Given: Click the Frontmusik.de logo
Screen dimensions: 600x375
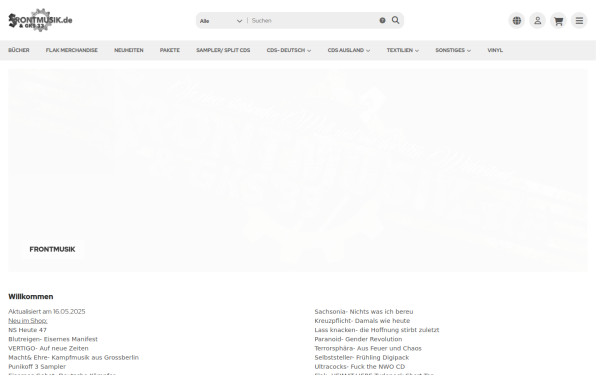Looking at the screenshot, I should coord(40,20).
